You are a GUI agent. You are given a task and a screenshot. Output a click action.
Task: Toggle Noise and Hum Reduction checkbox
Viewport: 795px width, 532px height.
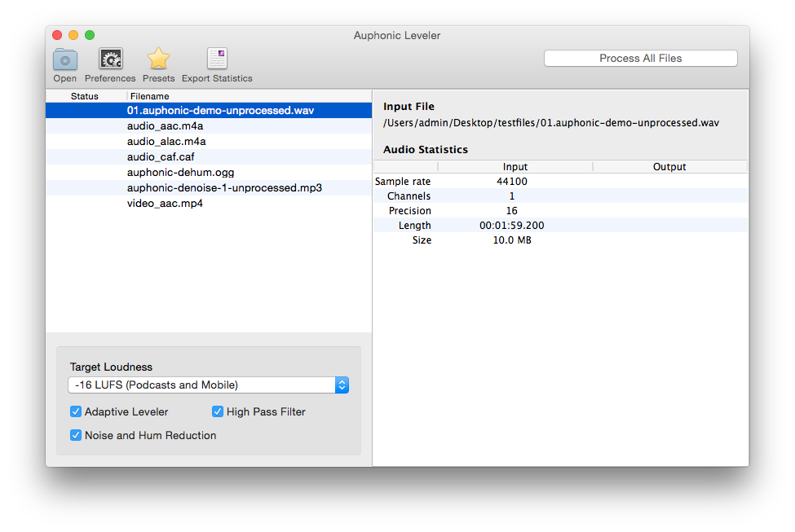coord(76,435)
